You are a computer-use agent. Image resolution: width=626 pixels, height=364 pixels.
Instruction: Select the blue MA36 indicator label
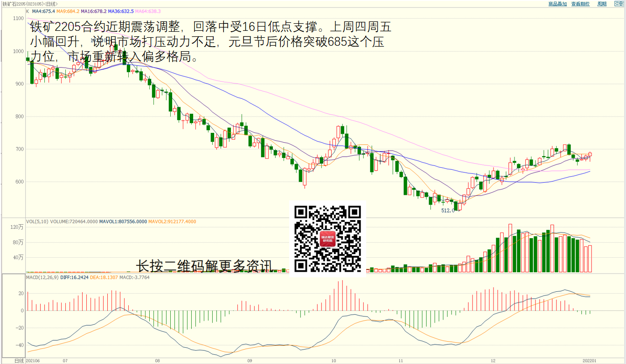click(121, 11)
